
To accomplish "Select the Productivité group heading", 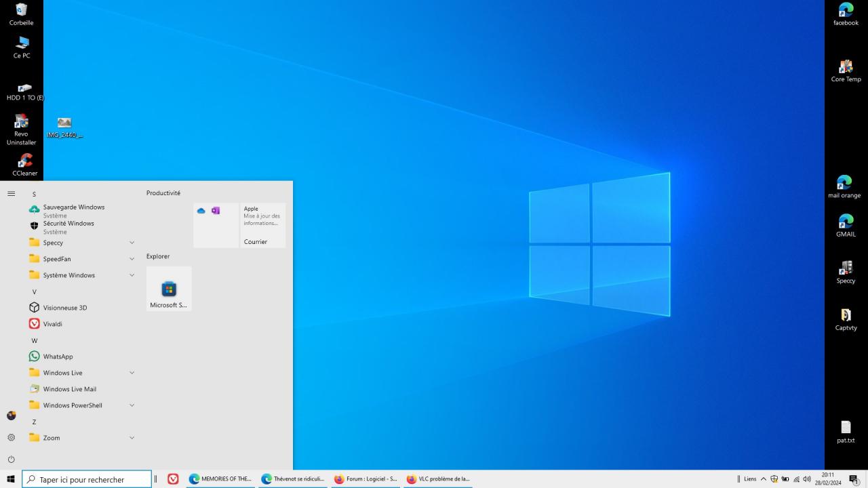I will tap(163, 193).
